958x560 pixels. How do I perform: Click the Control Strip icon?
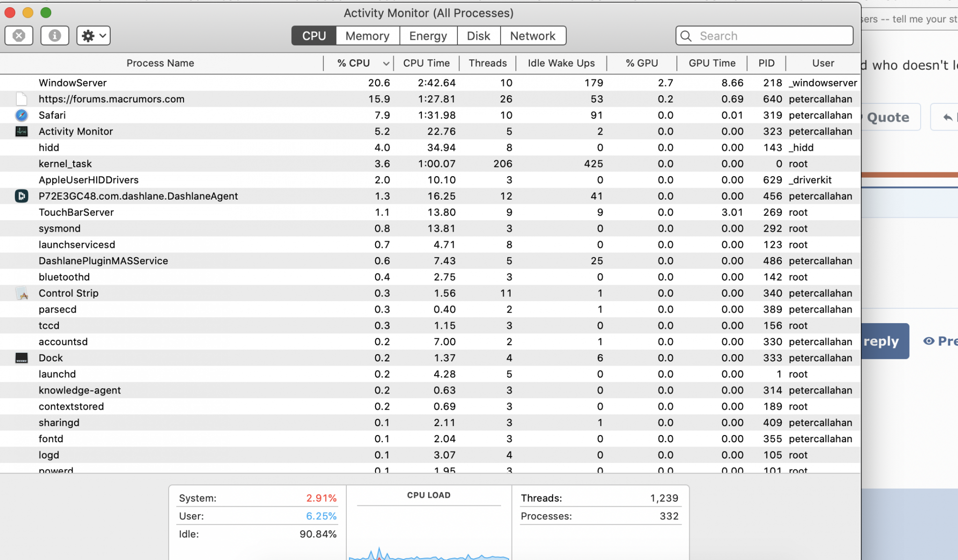[22, 293]
